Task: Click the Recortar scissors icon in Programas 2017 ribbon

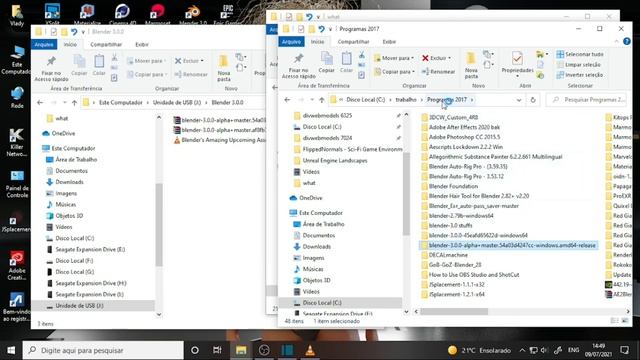Action: pos(362,55)
